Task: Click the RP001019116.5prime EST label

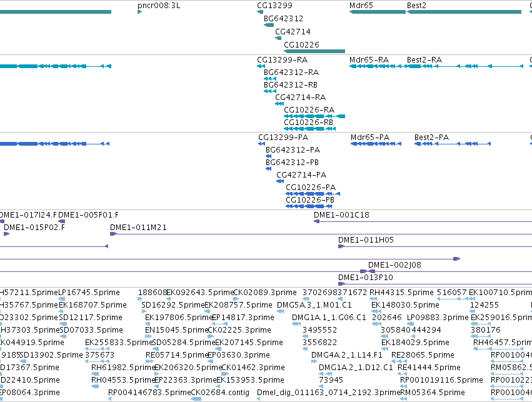Action: click(441, 380)
